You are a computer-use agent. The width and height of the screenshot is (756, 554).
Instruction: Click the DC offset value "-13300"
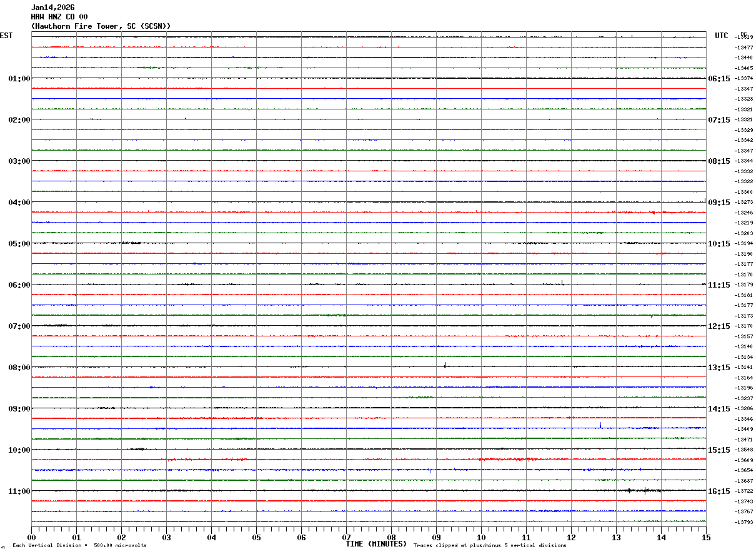[x=744, y=192]
